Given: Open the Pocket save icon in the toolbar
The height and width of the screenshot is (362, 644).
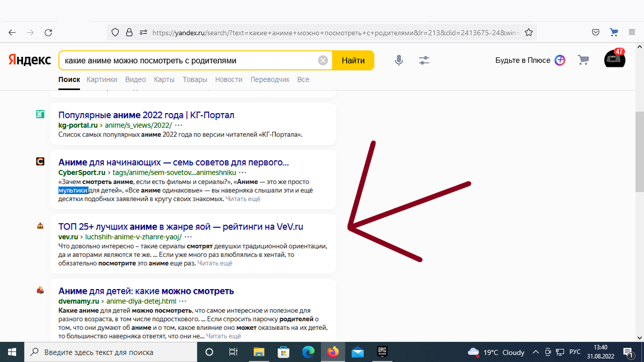Looking at the screenshot, I should [x=596, y=33].
